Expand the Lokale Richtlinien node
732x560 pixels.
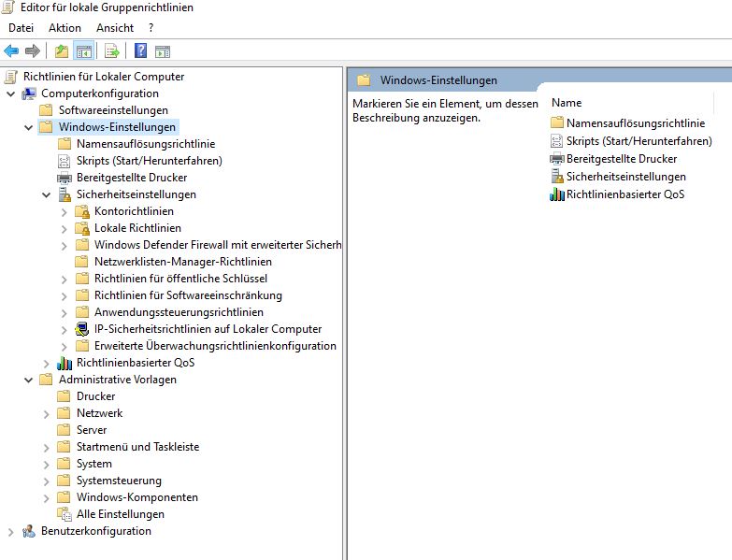coord(64,229)
